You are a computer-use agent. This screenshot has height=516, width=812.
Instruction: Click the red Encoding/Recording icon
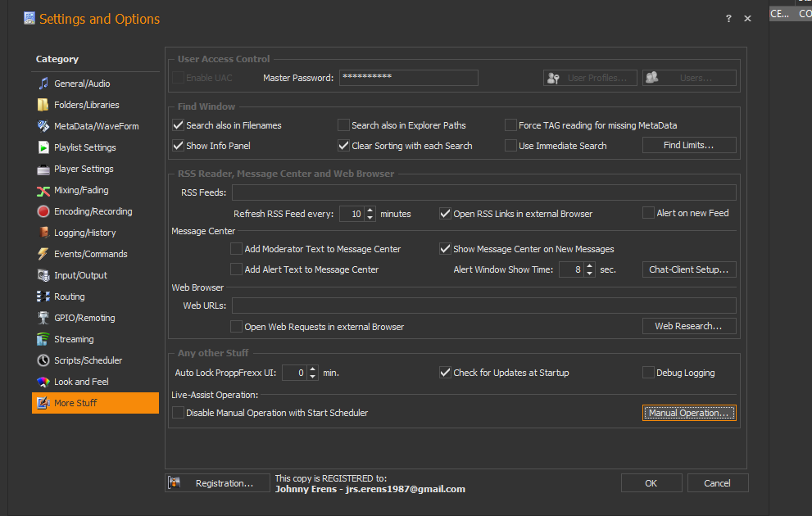[43, 211]
